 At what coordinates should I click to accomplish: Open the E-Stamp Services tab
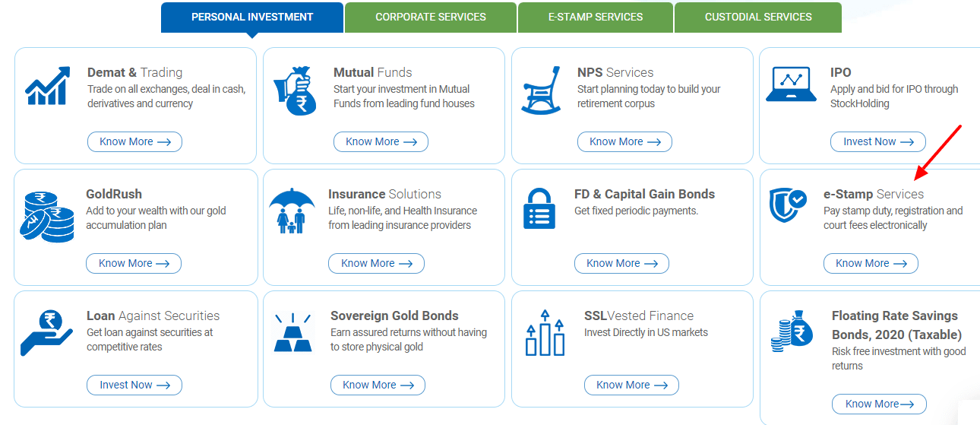click(x=596, y=17)
